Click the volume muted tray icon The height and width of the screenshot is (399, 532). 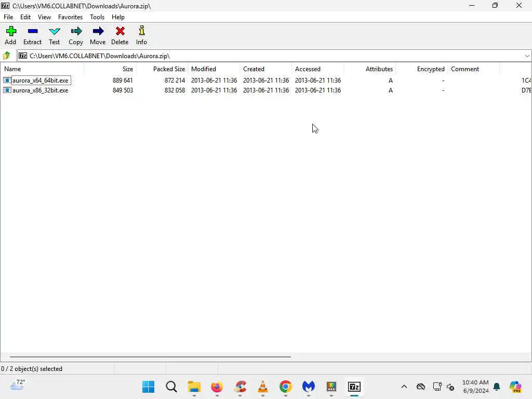pyautogui.click(x=450, y=387)
